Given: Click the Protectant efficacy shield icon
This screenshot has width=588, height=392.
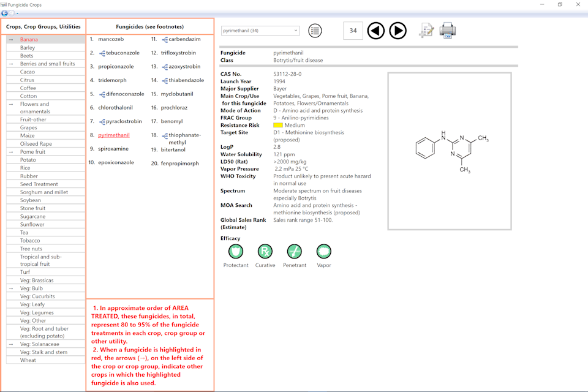Looking at the screenshot, I should [236, 251].
